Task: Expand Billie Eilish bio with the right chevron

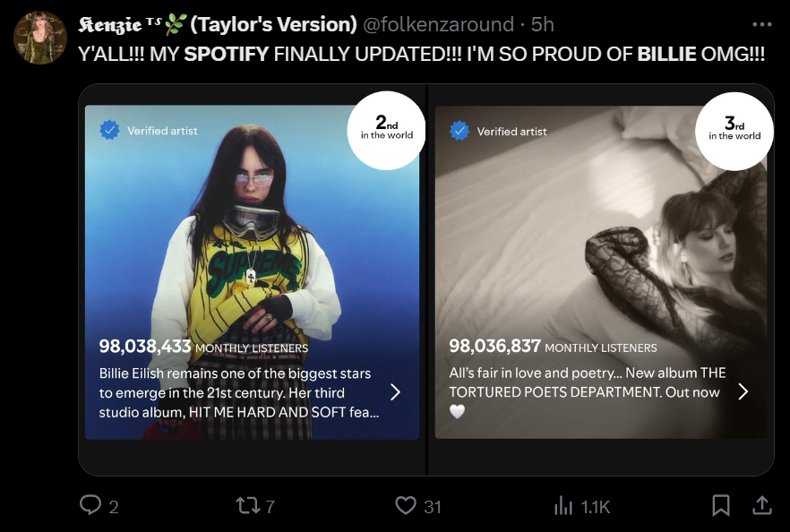Action: click(x=395, y=392)
